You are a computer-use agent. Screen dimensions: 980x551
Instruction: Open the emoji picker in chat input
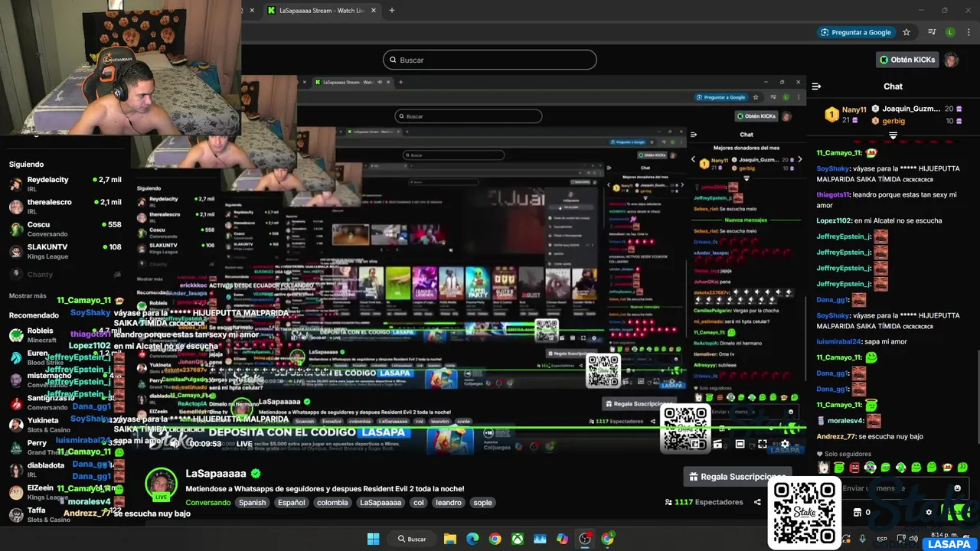point(957,488)
